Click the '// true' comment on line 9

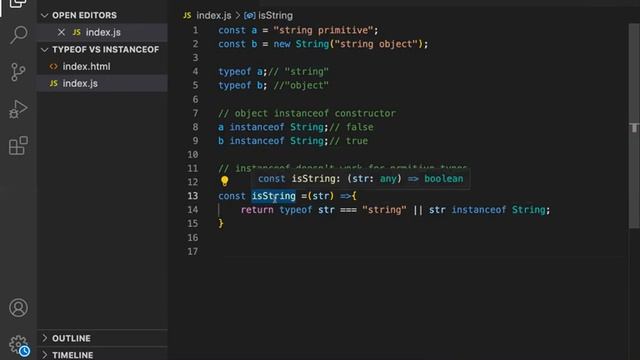click(348, 141)
